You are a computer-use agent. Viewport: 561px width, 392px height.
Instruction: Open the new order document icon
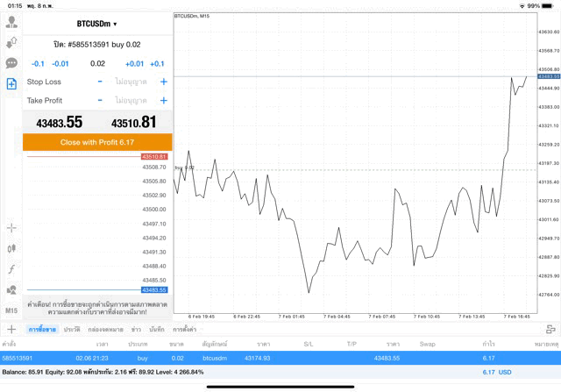pyautogui.click(x=11, y=84)
